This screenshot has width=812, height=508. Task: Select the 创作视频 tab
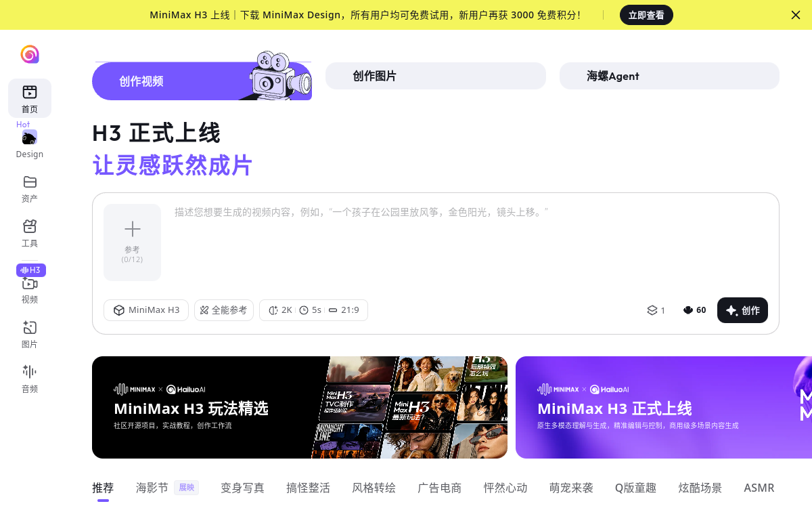202,81
